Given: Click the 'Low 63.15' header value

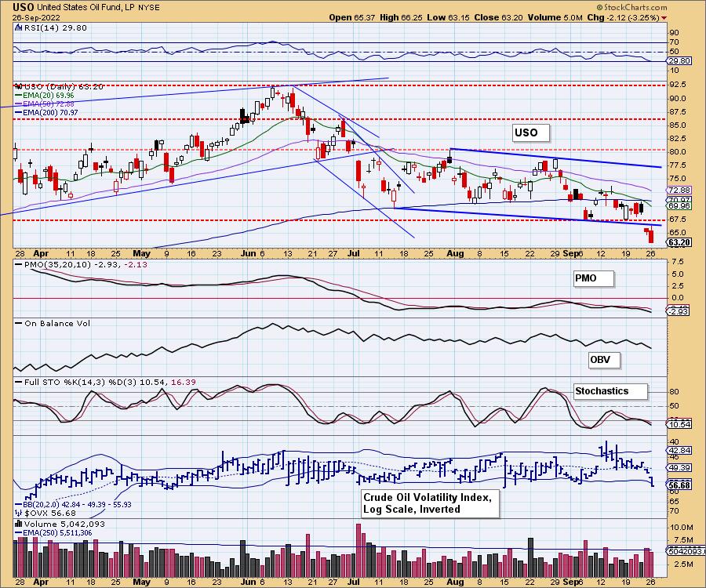Looking at the screenshot, I should pos(448,17).
